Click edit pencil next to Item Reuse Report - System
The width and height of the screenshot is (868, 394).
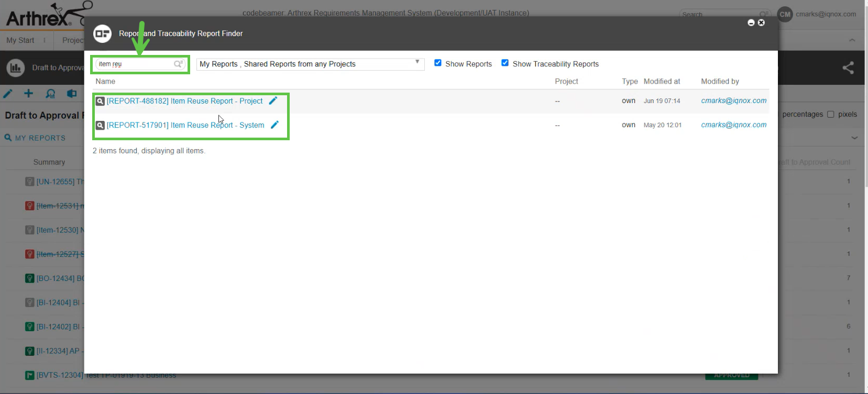coord(274,125)
